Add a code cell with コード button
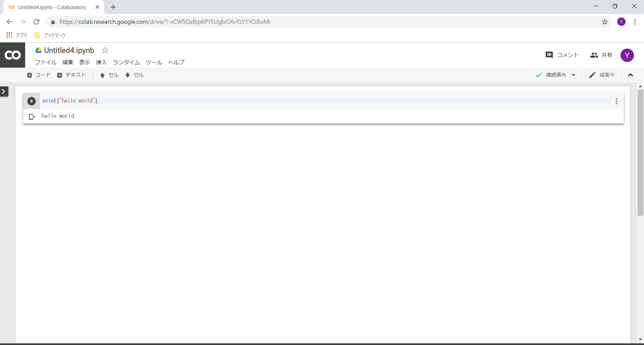The height and width of the screenshot is (345, 644). (39, 75)
